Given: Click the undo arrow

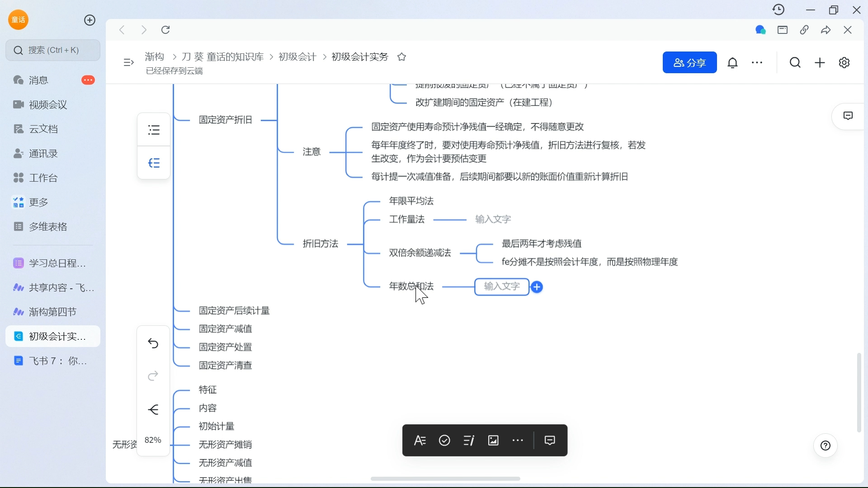Looking at the screenshot, I should [153, 343].
